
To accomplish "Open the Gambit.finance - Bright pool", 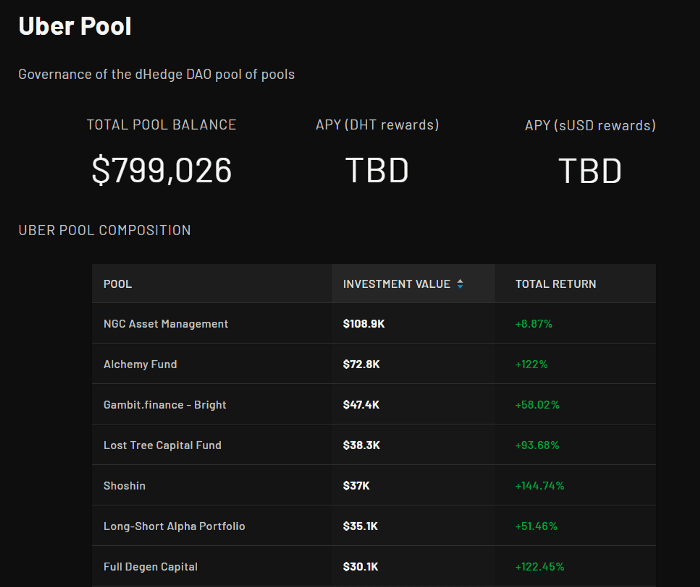I will [165, 405].
